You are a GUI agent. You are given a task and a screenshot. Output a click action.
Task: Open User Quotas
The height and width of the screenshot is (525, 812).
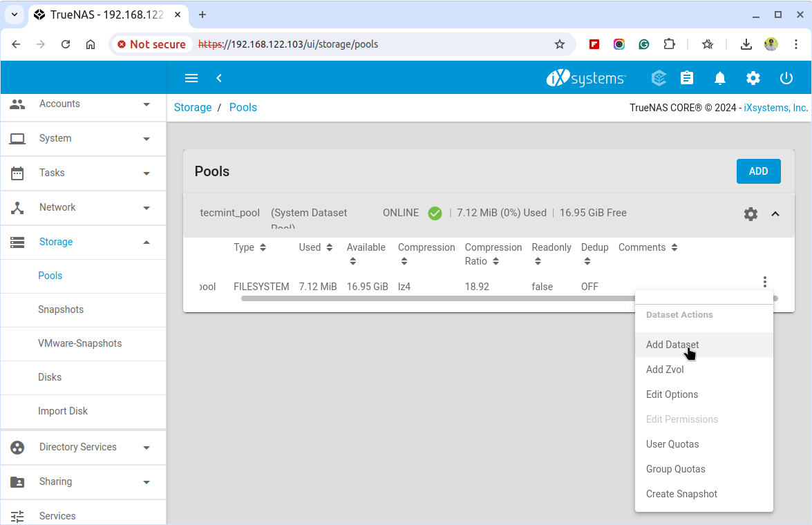tap(704, 444)
